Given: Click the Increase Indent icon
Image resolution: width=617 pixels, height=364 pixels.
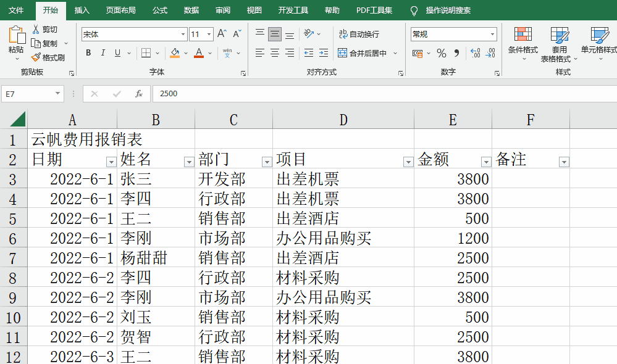Looking at the screenshot, I should click(x=323, y=53).
